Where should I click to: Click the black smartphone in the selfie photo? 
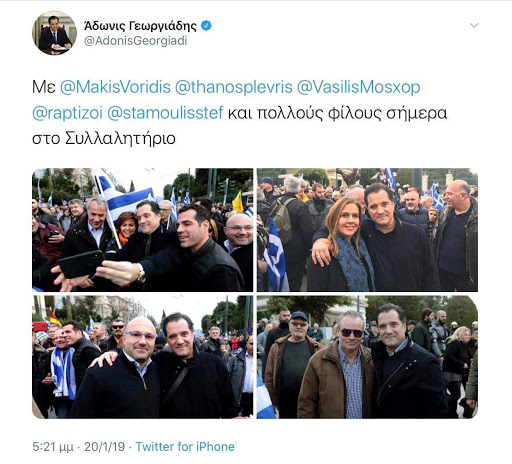(x=82, y=264)
